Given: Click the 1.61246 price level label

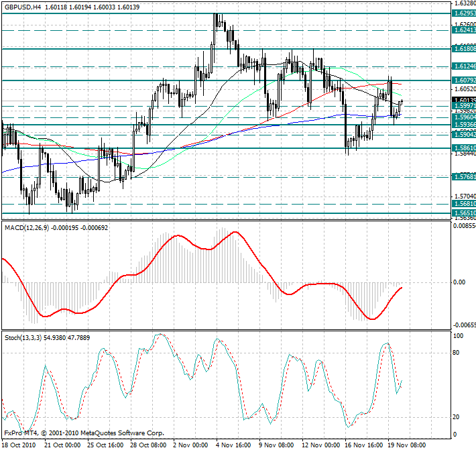Looking at the screenshot, I should tap(464, 66).
